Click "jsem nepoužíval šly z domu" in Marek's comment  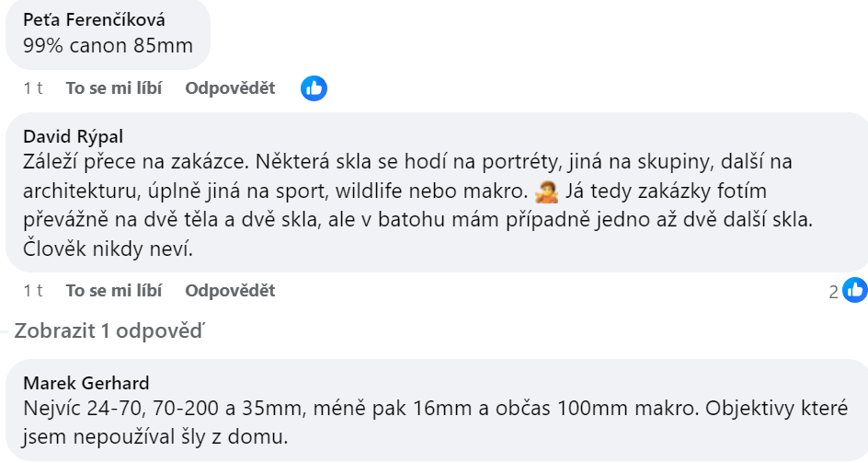point(155,437)
